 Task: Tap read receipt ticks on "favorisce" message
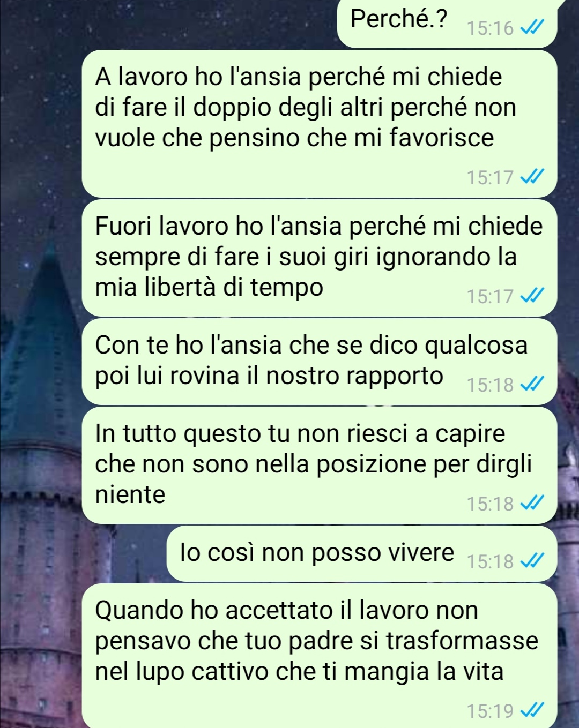533,177
